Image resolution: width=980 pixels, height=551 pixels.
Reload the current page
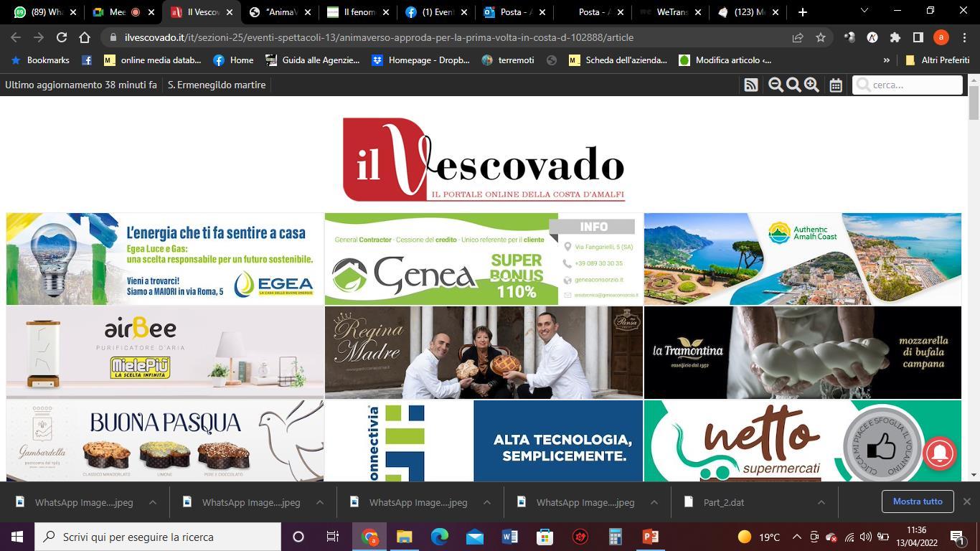(x=62, y=37)
